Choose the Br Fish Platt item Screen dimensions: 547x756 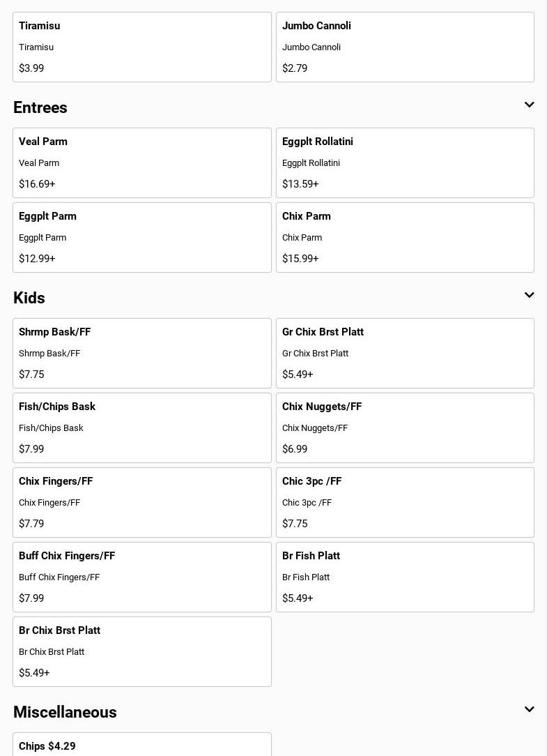[405, 577]
